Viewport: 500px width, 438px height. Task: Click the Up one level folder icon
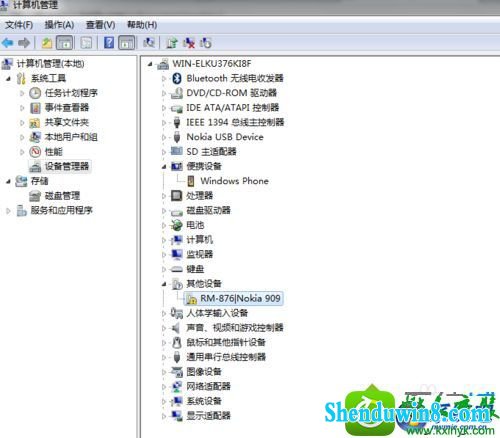tap(47, 43)
